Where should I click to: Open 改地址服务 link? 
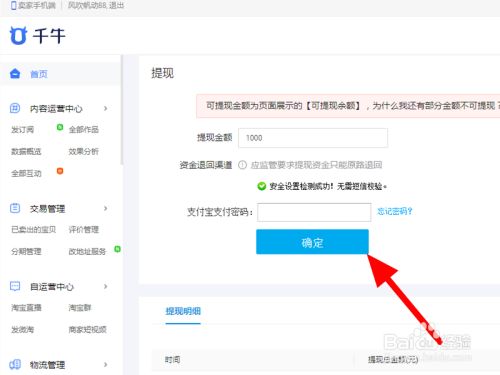click(87, 251)
